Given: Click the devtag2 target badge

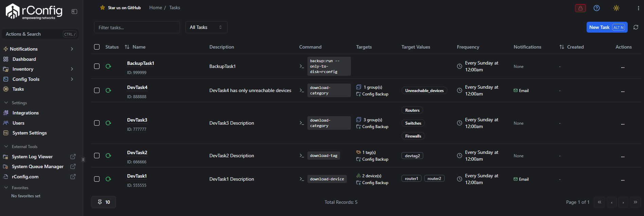Looking at the screenshot, I should [412, 156].
